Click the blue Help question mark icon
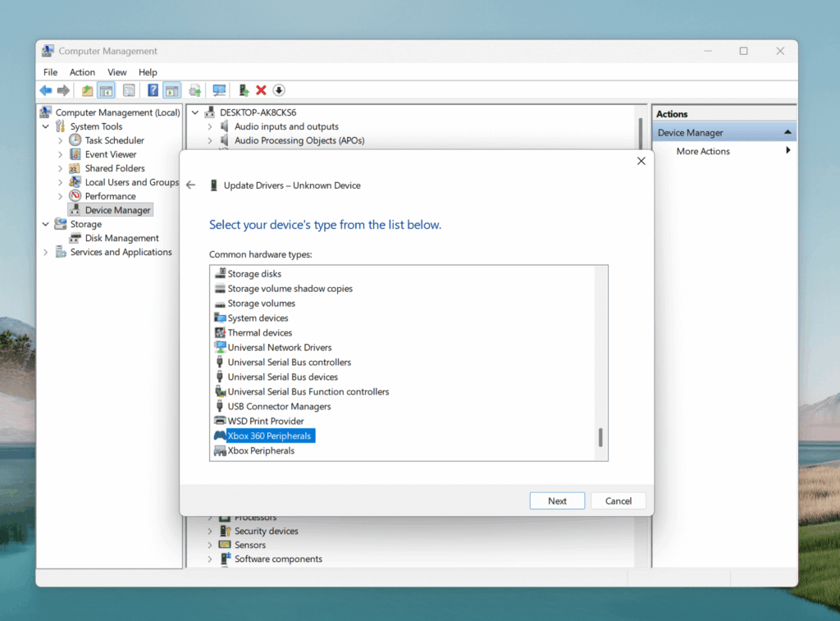The width and height of the screenshot is (840, 621). coord(153,90)
